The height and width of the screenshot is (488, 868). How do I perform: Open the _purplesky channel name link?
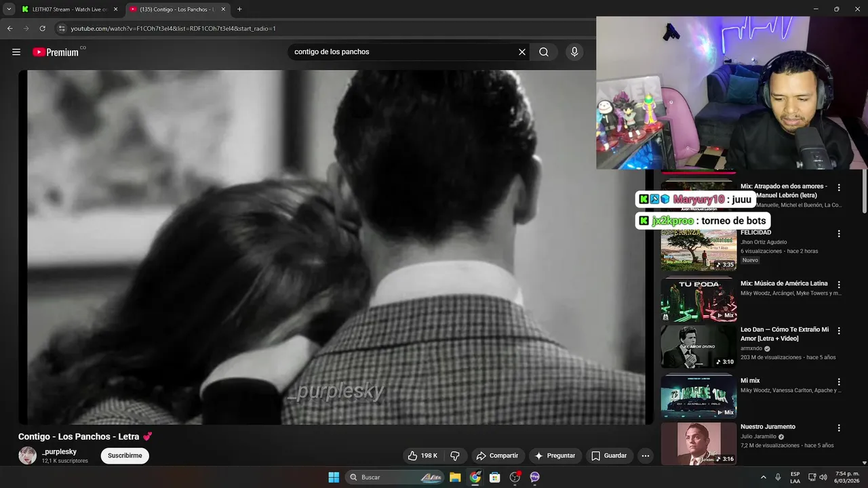pos(59,451)
